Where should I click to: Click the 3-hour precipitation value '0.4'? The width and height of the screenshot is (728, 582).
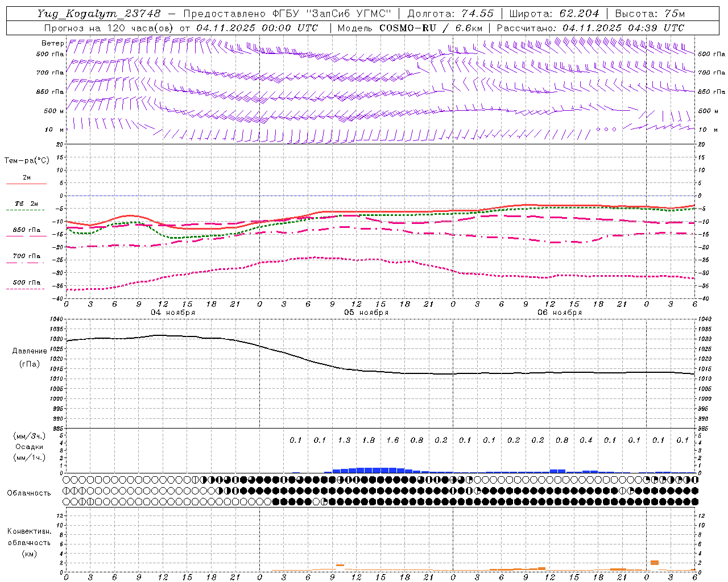click(x=586, y=440)
